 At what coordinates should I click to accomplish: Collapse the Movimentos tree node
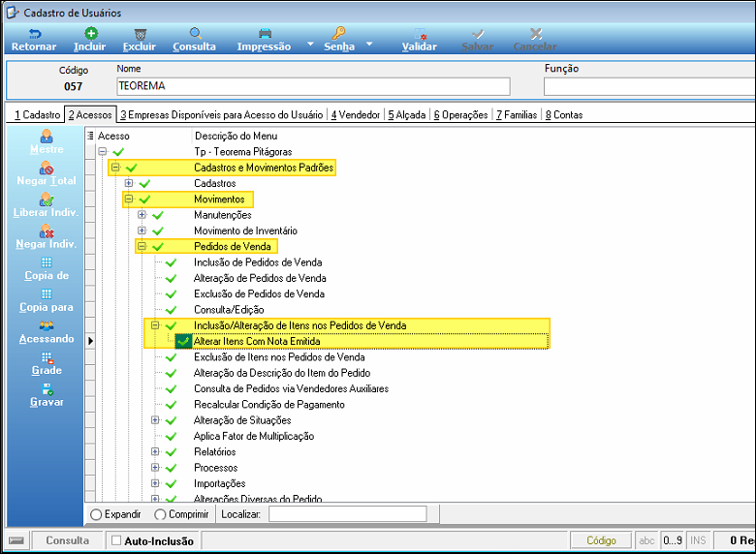129,199
